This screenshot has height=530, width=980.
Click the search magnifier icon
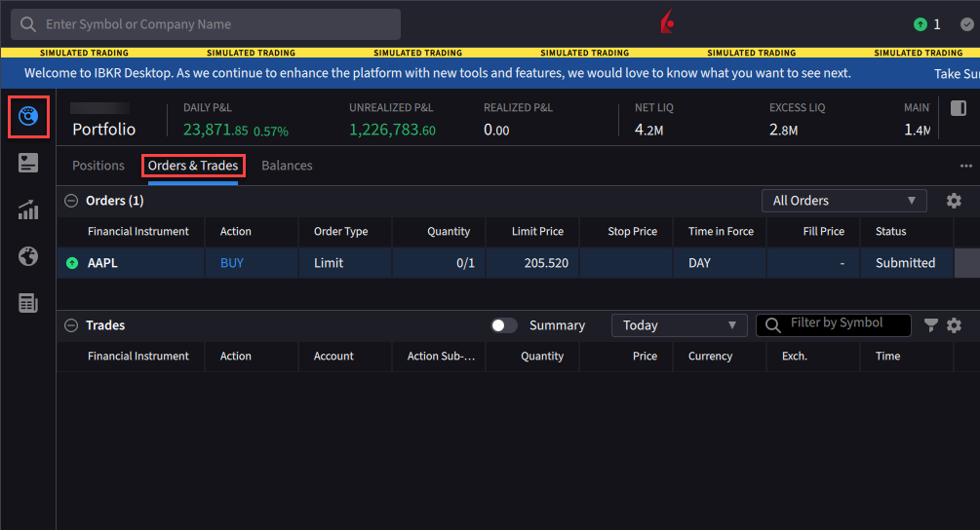(28, 24)
